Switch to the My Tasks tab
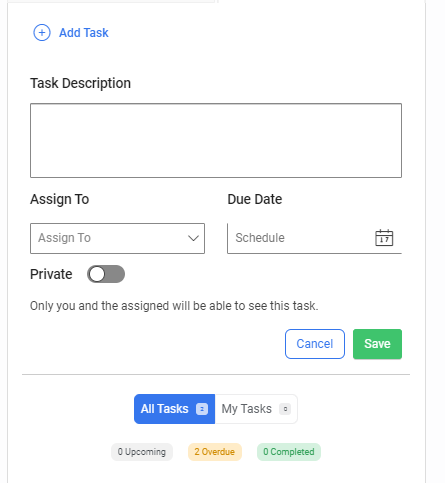 tap(256, 409)
